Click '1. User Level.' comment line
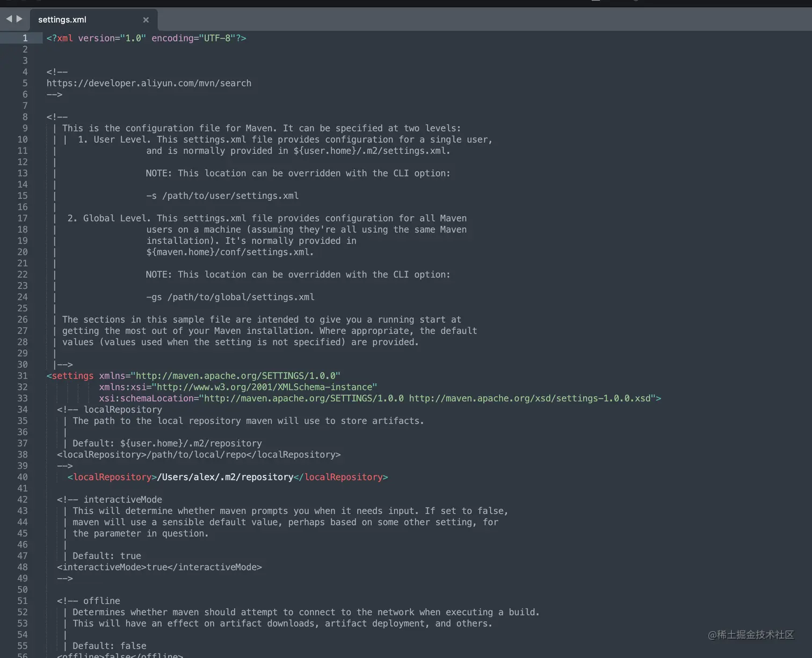 coord(285,140)
